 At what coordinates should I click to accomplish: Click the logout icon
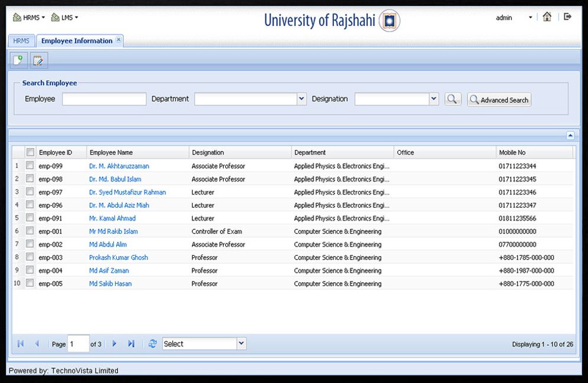567,16
